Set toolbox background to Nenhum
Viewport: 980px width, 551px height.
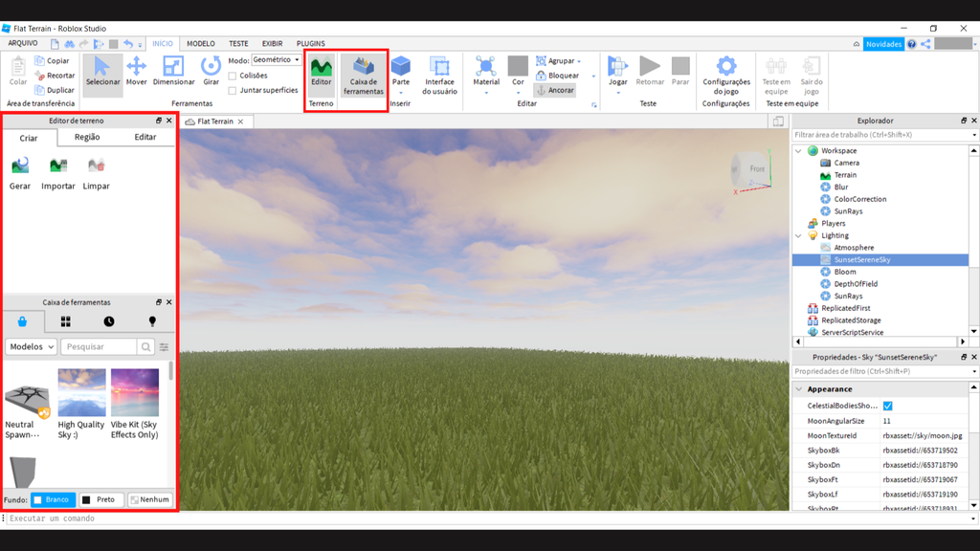150,499
